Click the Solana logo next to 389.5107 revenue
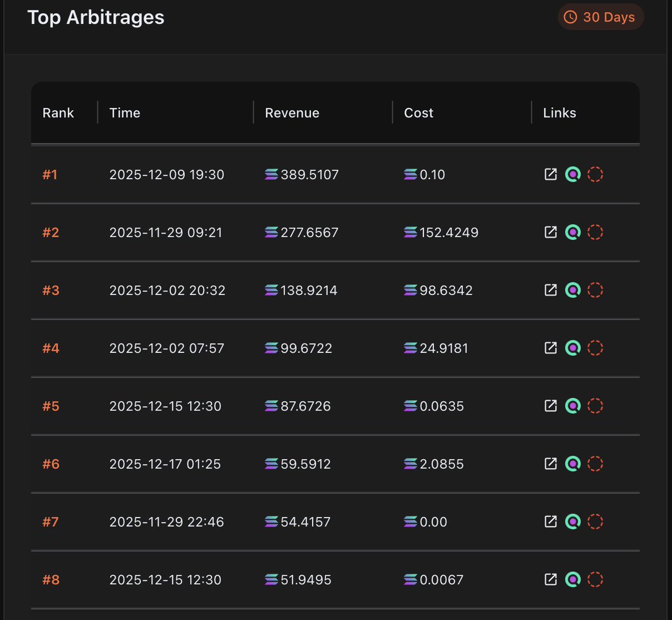The image size is (672, 620). pyautogui.click(x=270, y=174)
